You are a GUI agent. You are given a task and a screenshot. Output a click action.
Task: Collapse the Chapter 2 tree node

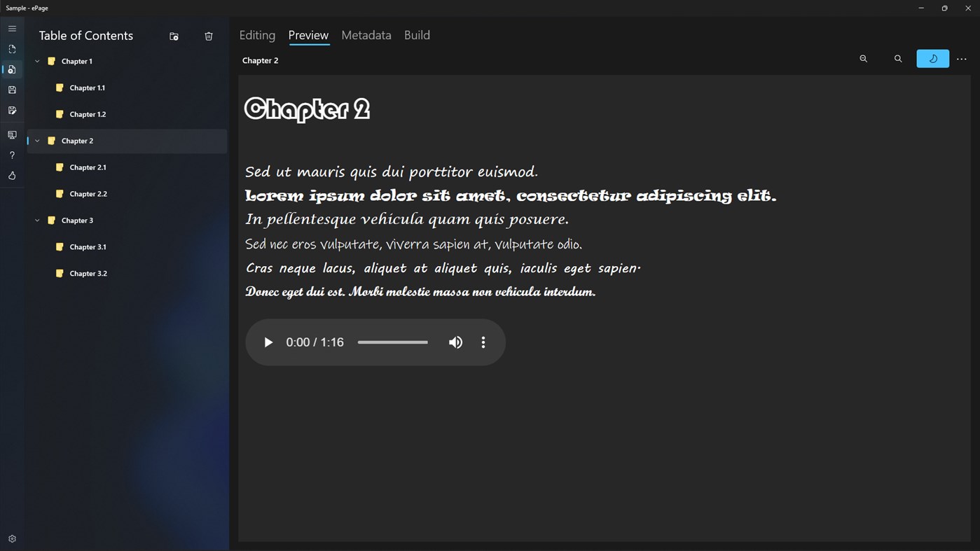[x=37, y=140]
